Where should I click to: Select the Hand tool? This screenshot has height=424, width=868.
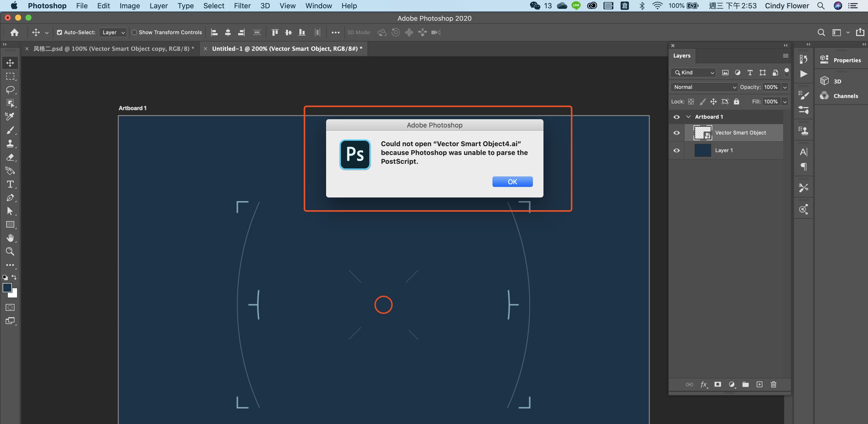pos(10,238)
